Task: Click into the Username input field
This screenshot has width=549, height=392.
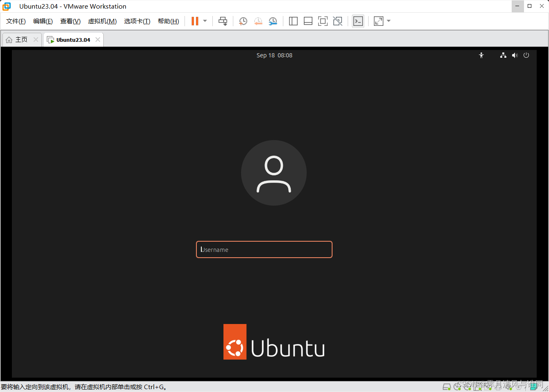Action: tap(264, 249)
